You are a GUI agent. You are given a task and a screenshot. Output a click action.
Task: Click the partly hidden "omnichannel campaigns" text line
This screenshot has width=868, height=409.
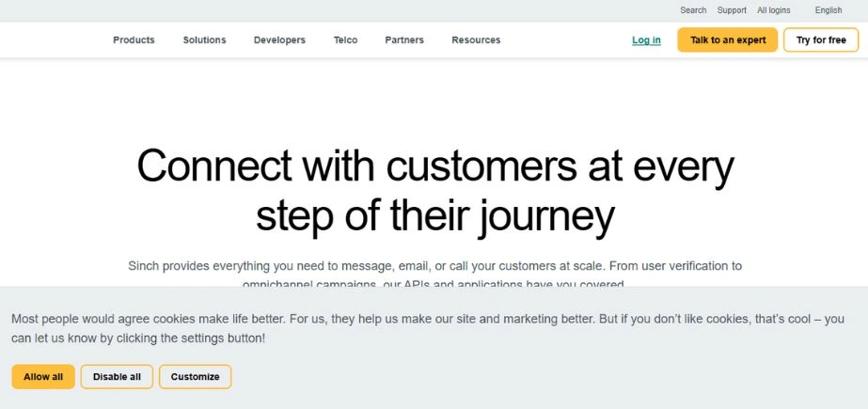(x=434, y=284)
